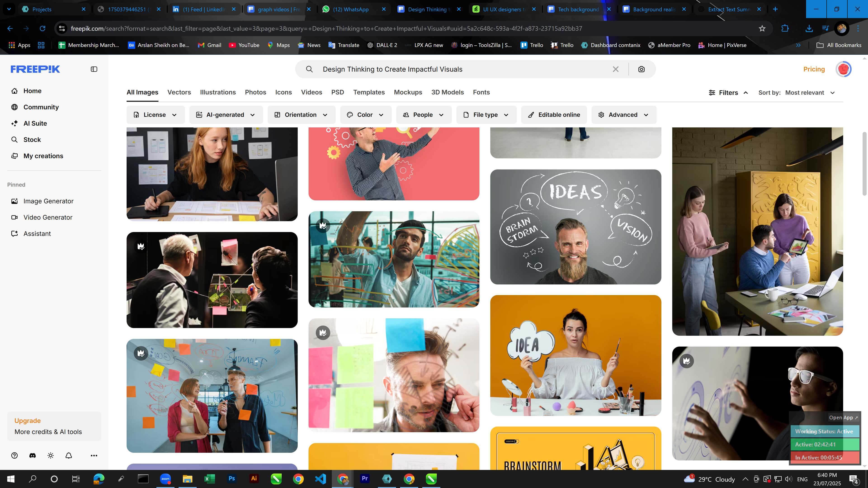This screenshot has height=488, width=868.
Task: Expand the AI-generated filter dropdown
Action: point(226,115)
